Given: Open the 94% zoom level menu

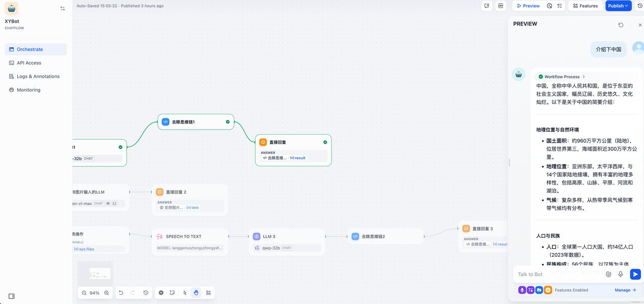Looking at the screenshot, I should coord(95,293).
